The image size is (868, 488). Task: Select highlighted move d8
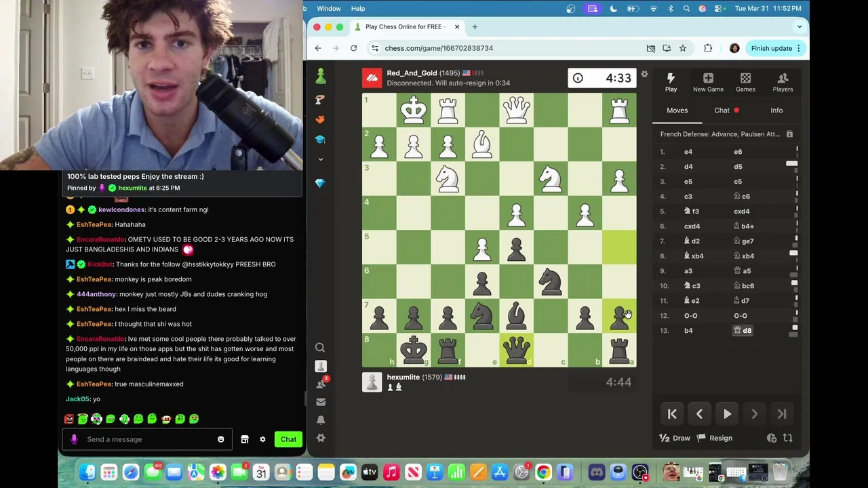[743, 331]
